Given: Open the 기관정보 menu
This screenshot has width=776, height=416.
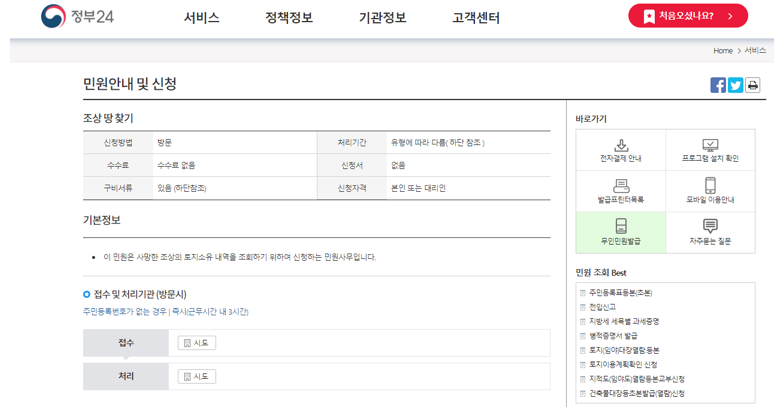Looking at the screenshot, I should pos(383,18).
